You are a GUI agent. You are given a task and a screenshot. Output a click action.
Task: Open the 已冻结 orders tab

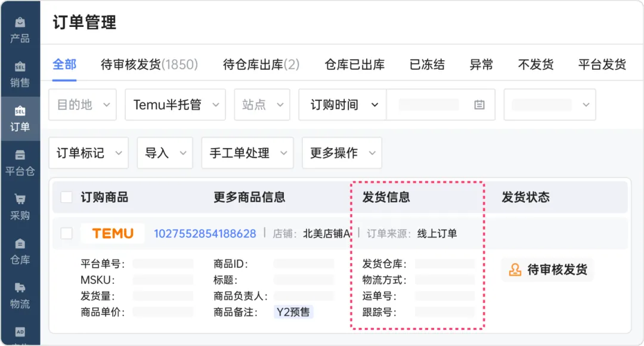tap(427, 64)
